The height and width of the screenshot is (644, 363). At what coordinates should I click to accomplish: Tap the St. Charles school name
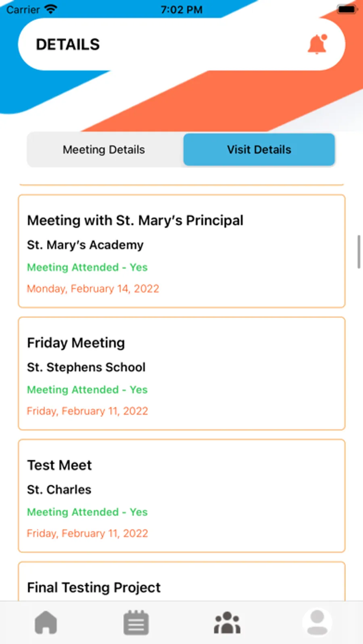click(59, 490)
